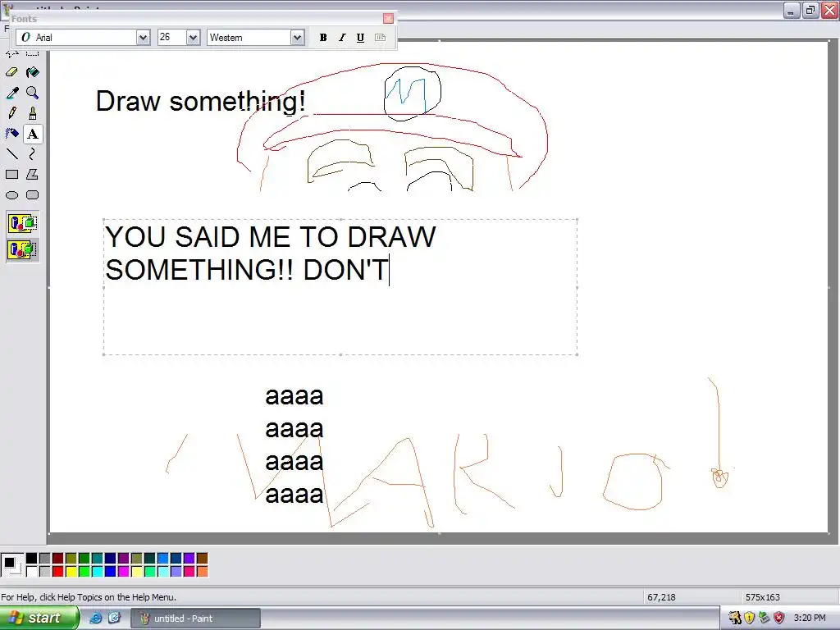
Task: Open the Start menu
Action: (39, 618)
